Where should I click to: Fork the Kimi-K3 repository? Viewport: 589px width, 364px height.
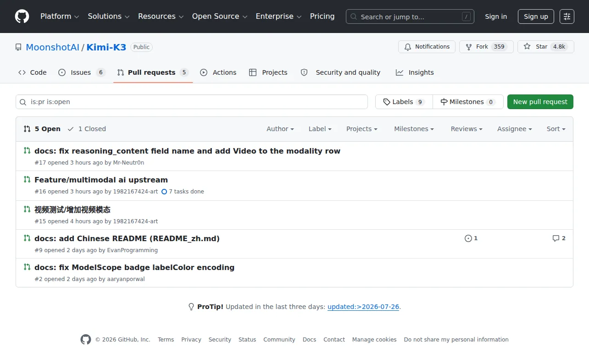tap(486, 47)
